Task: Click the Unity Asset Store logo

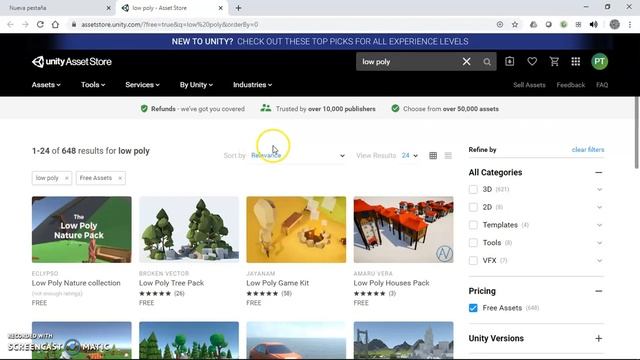Action: point(72,62)
